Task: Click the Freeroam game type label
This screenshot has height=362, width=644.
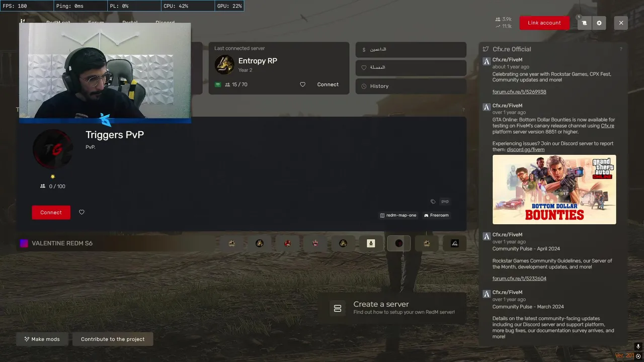Action: coord(436,215)
